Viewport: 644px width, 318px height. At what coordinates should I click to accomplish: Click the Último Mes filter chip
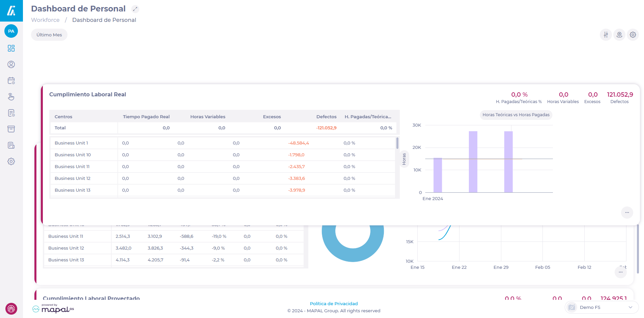point(49,35)
